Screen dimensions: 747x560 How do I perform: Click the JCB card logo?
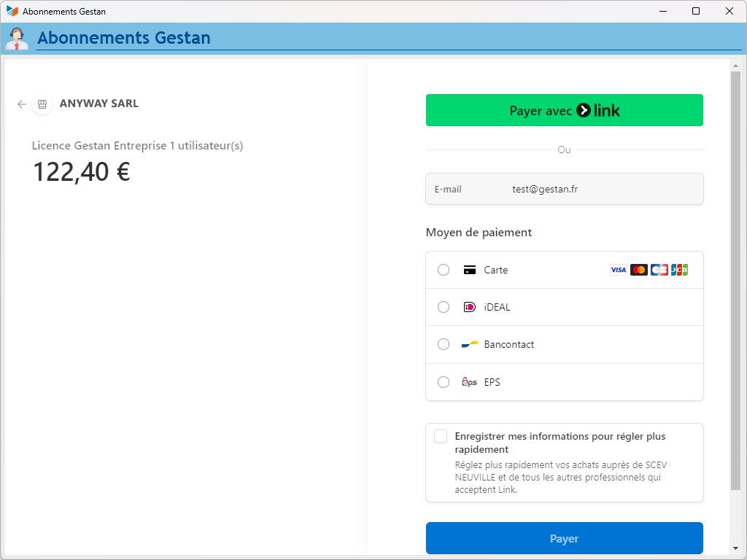(679, 270)
